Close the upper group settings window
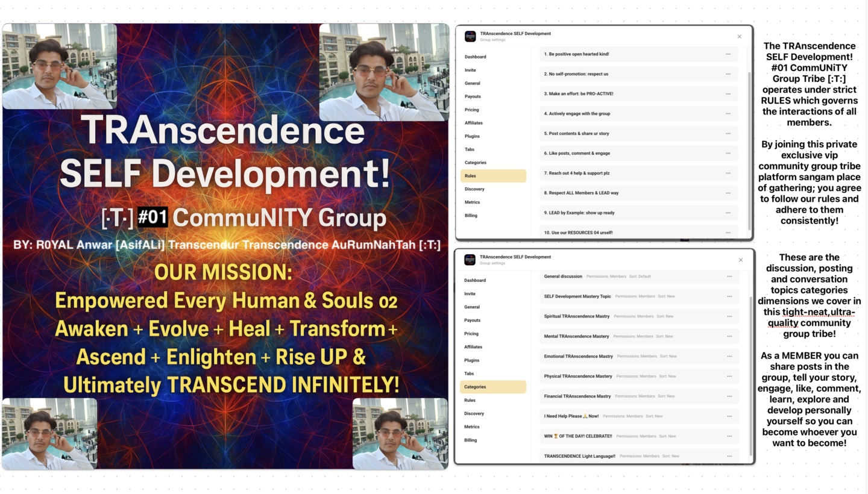The image size is (868, 494). 740,37
